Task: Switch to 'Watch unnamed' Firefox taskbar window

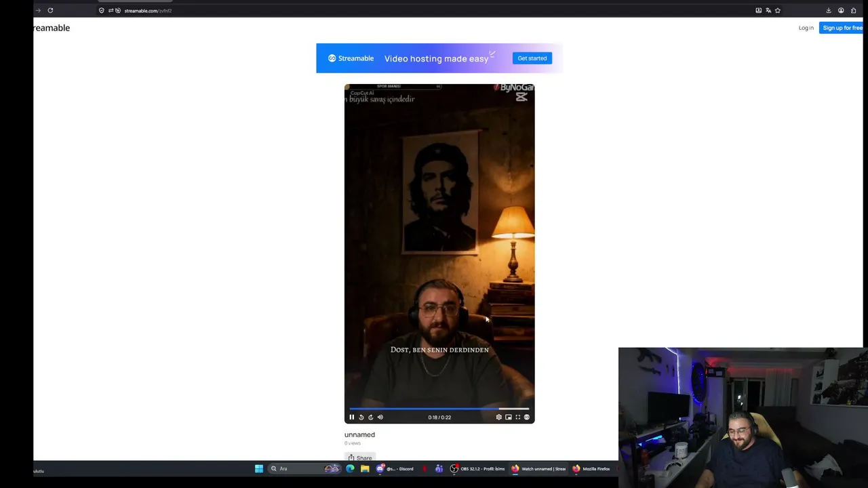Action: (538, 468)
